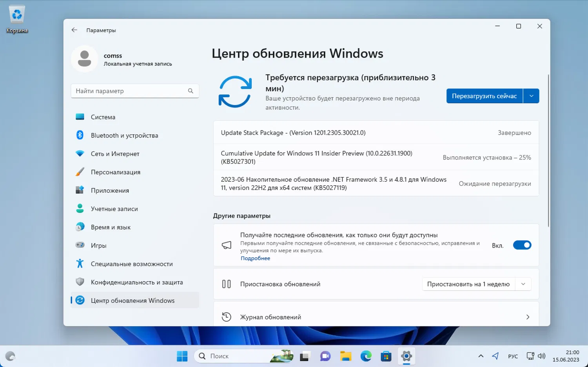Viewport: 588px width, 367px height.
Task: Click the gamepad icon for Игры
Action: (x=80, y=245)
